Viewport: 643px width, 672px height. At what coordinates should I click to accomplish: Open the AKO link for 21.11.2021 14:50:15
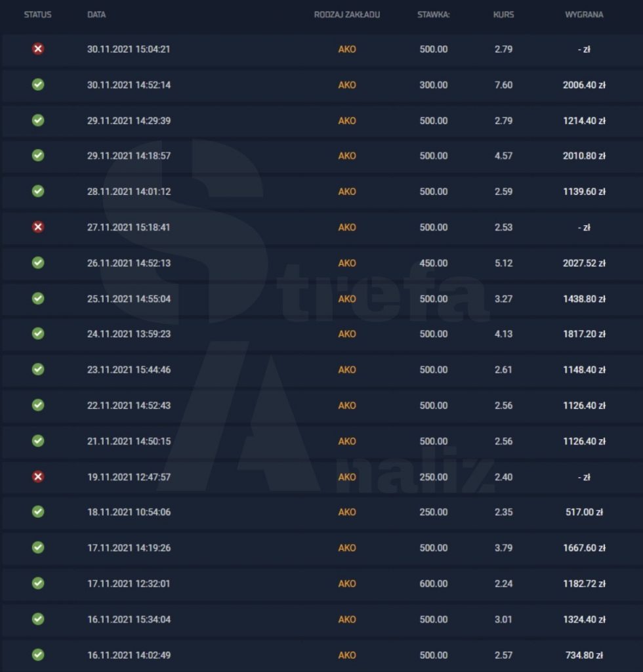347,441
